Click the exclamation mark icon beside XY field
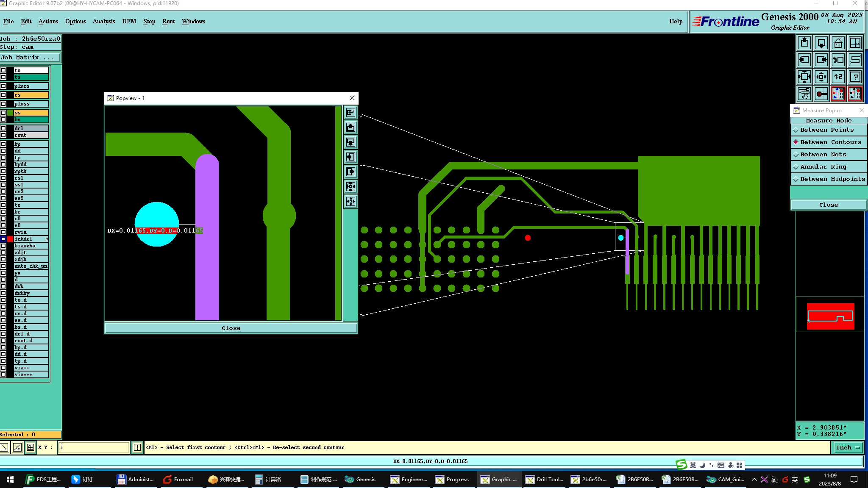This screenshot has width=868, height=488. point(137,447)
